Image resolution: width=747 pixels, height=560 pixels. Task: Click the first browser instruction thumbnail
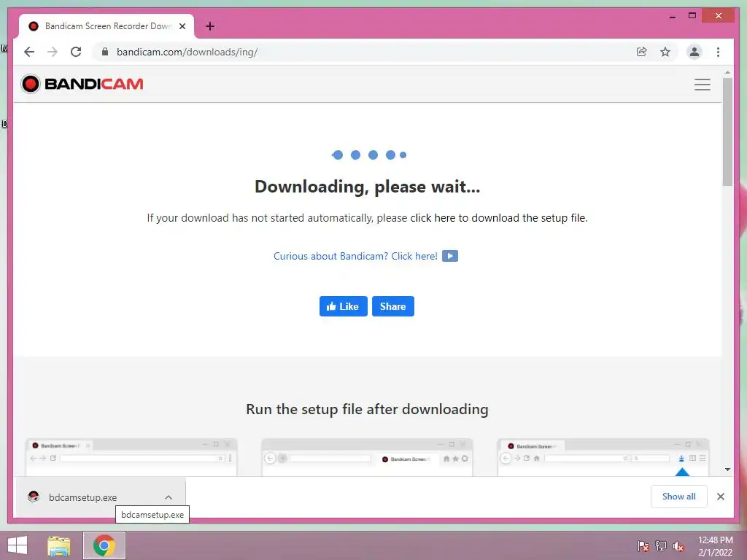[131, 457]
